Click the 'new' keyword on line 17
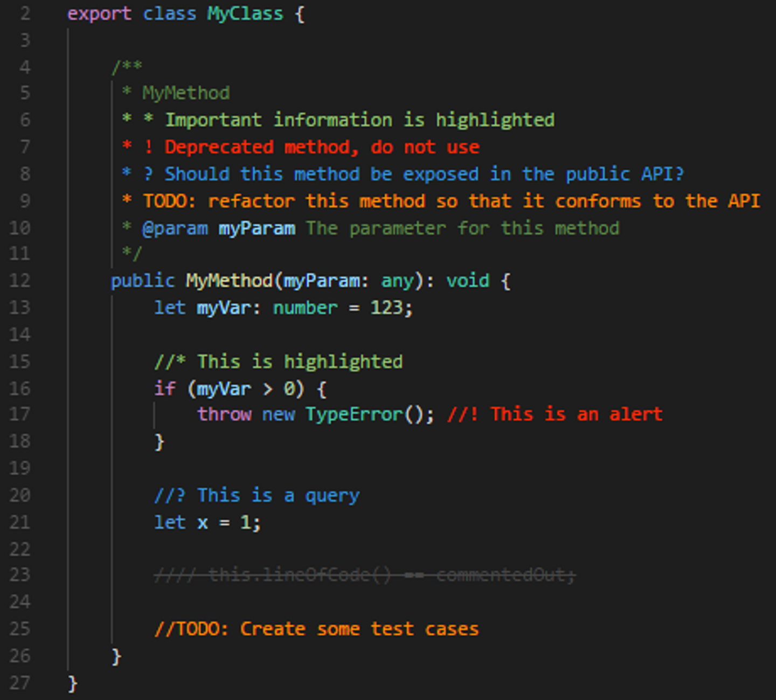The image size is (776, 700). [279, 414]
